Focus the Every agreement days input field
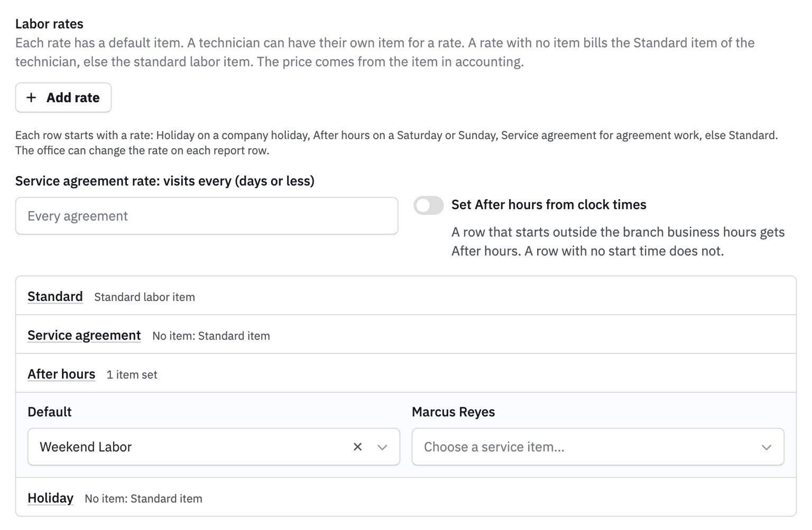This screenshot has height=530, width=812. click(207, 216)
